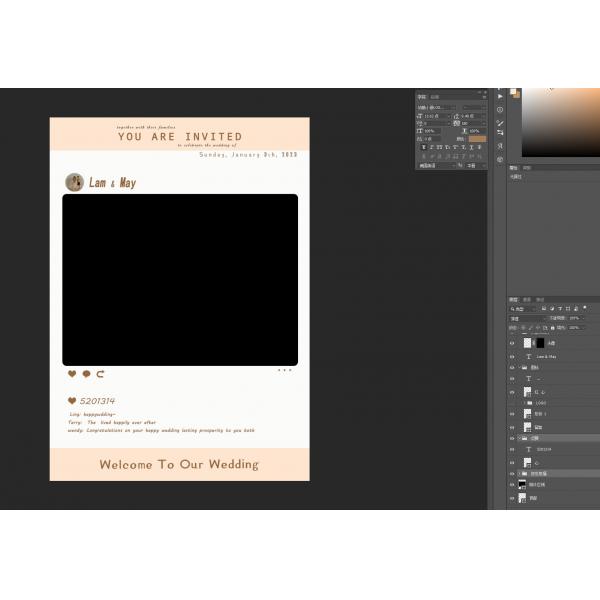600x600 pixels.
Task: Click the text color swatch in Character panel
Action: 476,139
